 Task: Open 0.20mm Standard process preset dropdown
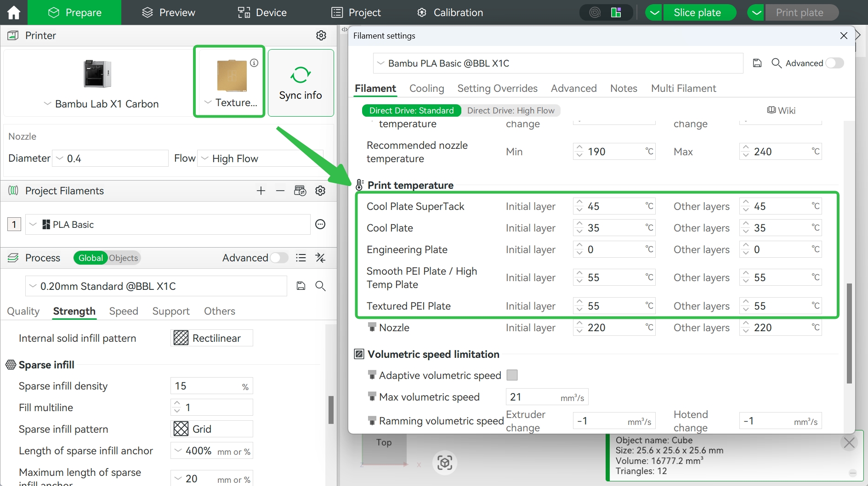tap(156, 286)
